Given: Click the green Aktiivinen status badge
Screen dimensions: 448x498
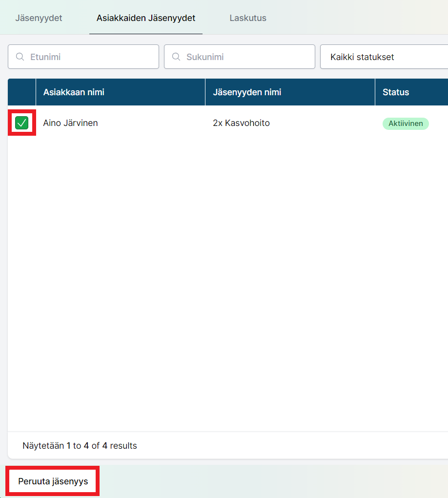Looking at the screenshot, I should tap(406, 124).
